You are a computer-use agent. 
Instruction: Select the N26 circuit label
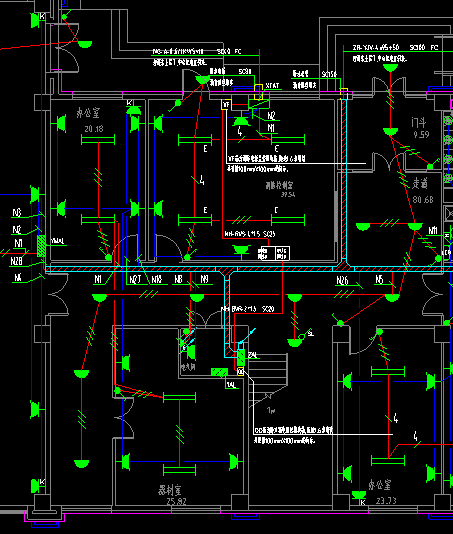[x=342, y=280]
